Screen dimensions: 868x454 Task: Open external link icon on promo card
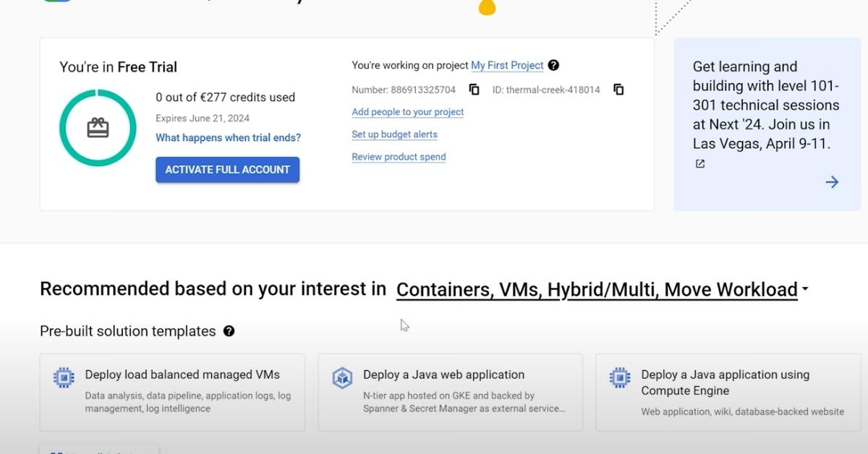coord(699,164)
